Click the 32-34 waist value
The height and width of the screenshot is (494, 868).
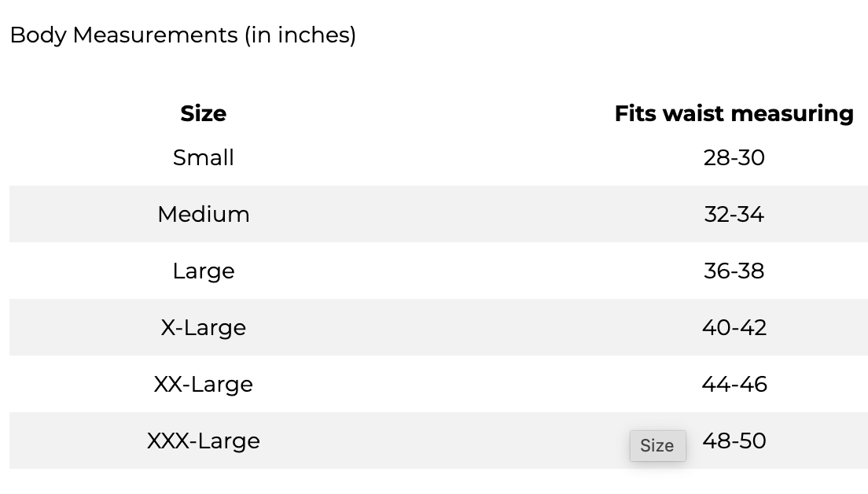tap(734, 214)
